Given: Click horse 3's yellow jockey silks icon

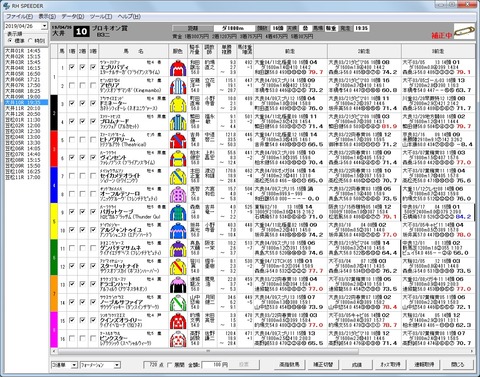Looking at the screenshot, I should click(178, 104).
